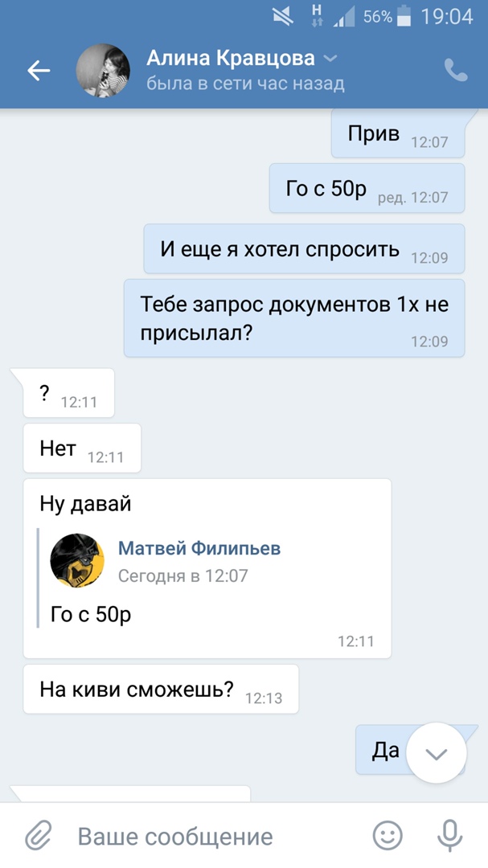Tap the Алина Кравцова name in the header
This screenshot has height=868, width=488.
pos(231,58)
